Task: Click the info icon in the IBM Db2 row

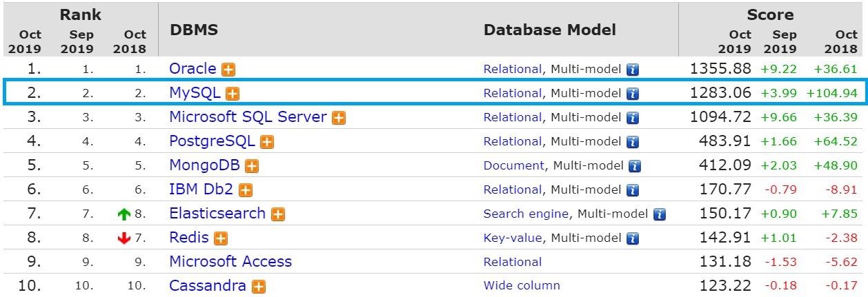Action: click(x=633, y=190)
